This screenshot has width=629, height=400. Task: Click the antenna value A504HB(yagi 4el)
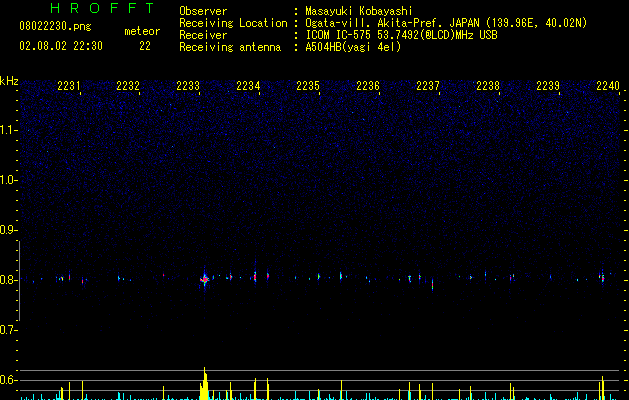click(353, 47)
